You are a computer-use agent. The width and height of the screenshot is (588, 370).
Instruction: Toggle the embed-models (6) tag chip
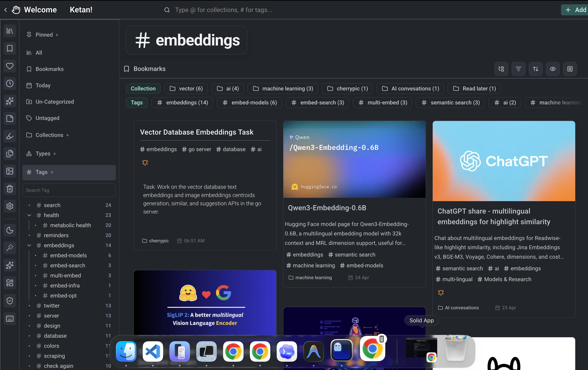click(249, 103)
